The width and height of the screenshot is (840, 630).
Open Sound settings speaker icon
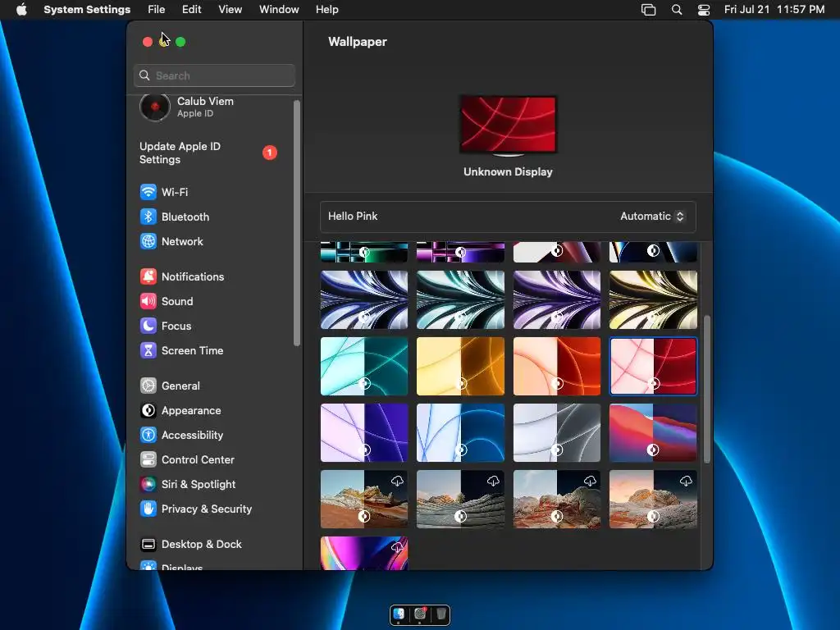pos(148,301)
